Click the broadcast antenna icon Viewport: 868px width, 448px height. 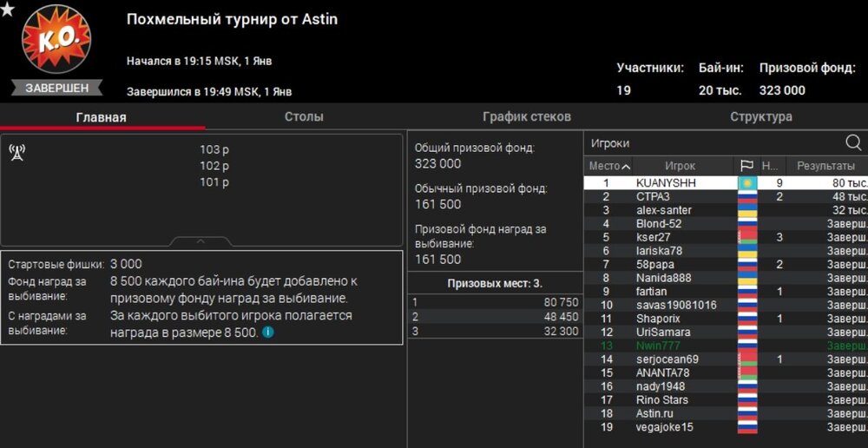16,153
